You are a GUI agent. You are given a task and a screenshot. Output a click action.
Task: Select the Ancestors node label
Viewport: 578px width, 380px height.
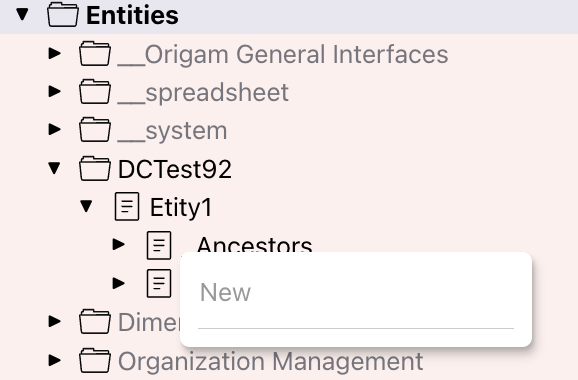tap(255, 244)
